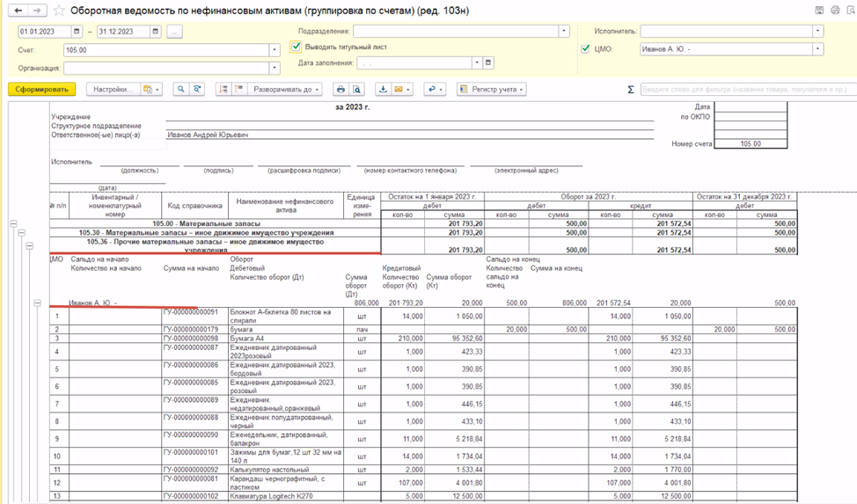Image resolution: width=857 pixels, height=504 pixels.
Task: Collapse all groups icon
Action: click(x=238, y=89)
